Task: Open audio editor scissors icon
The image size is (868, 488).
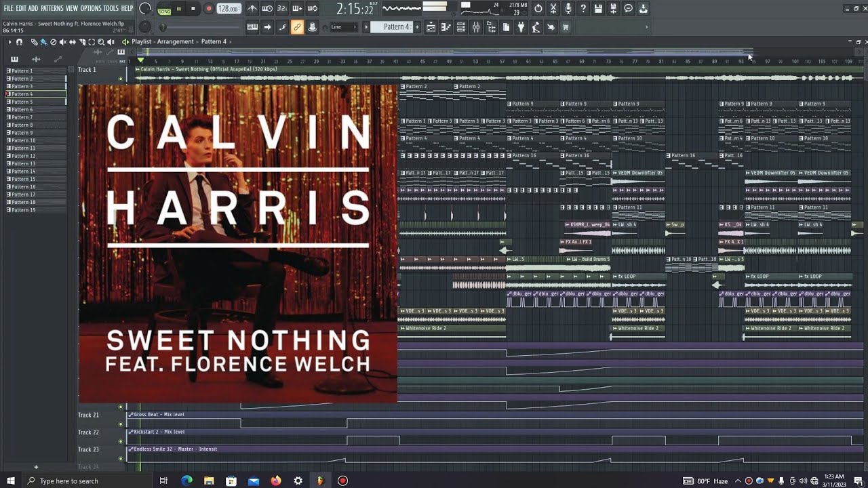Action: [553, 9]
